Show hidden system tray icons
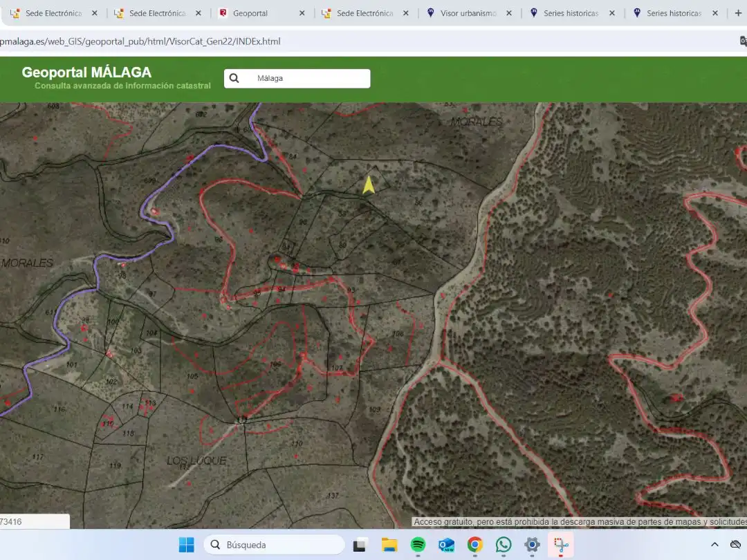747x560 pixels. (714, 544)
